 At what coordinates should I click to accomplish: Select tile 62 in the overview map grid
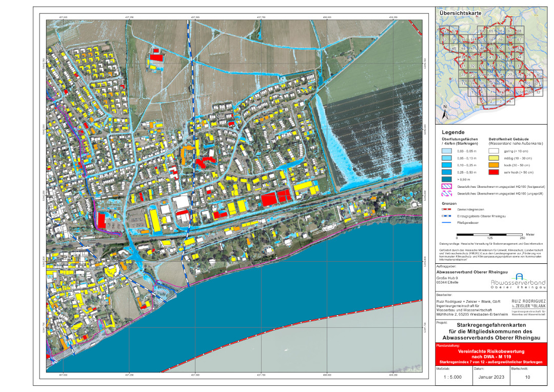445,31
